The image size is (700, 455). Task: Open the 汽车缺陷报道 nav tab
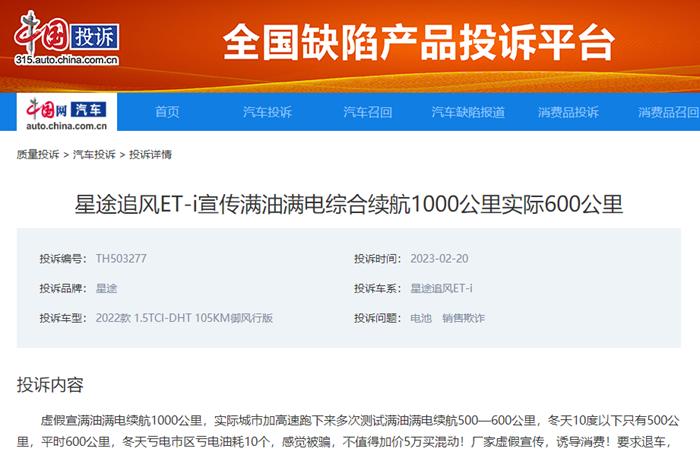(x=468, y=112)
